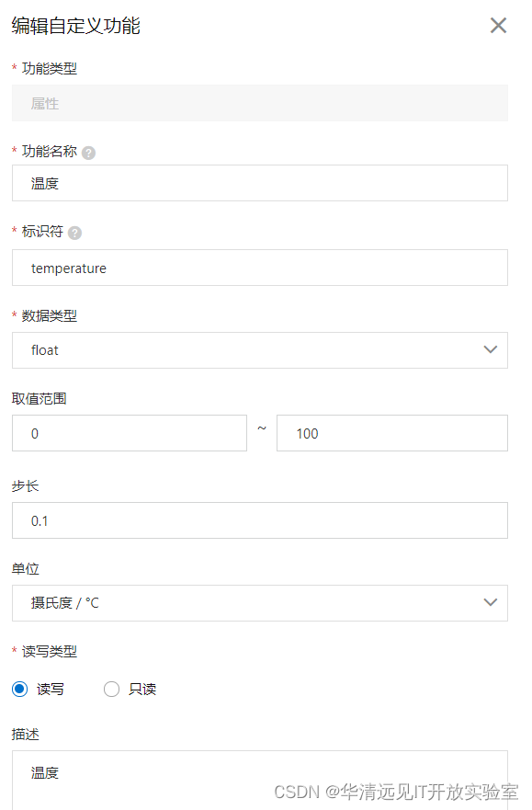The height and width of the screenshot is (810, 532).
Task: Click the 取值范围 field label
Action: (40, 399)
